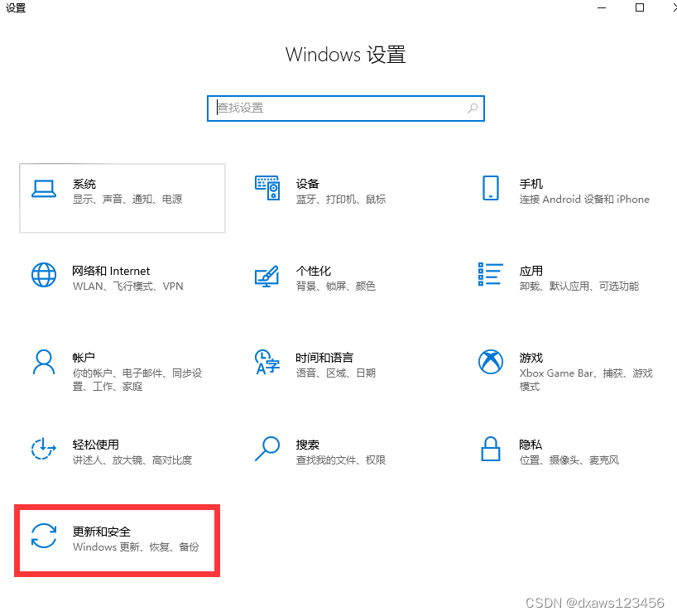Click text 背景、锁屏、颜色
This screenshot has width=677, height=616.
click(x=335, y=286)
